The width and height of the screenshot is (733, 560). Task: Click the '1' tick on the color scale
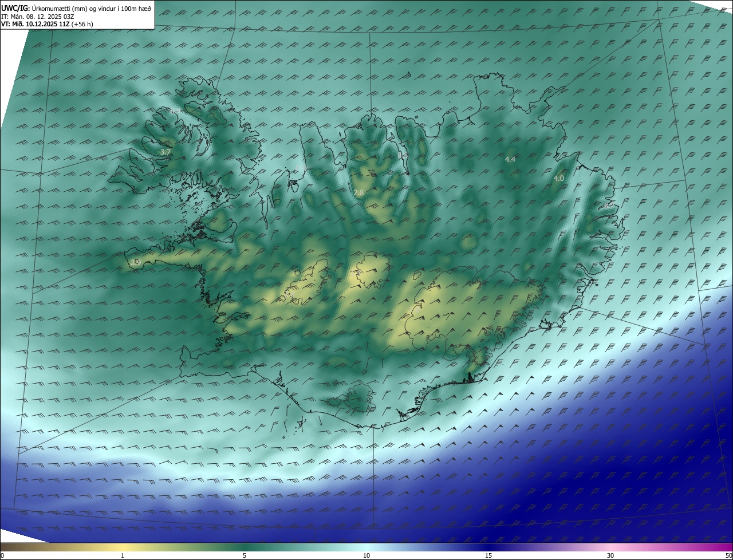coord(123,555)
